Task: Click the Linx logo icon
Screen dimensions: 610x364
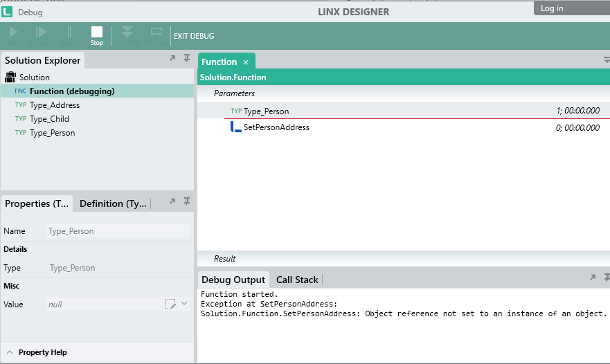Action: 7,12
